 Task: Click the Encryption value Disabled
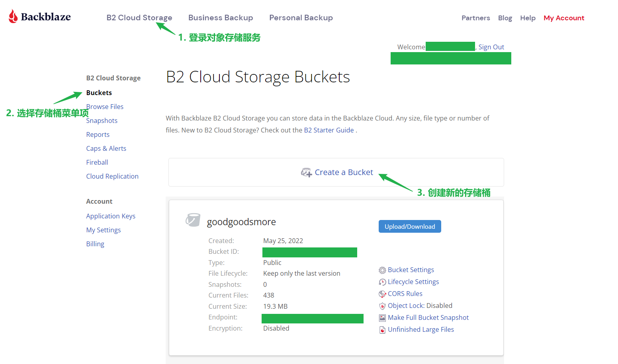coord(276,328)
